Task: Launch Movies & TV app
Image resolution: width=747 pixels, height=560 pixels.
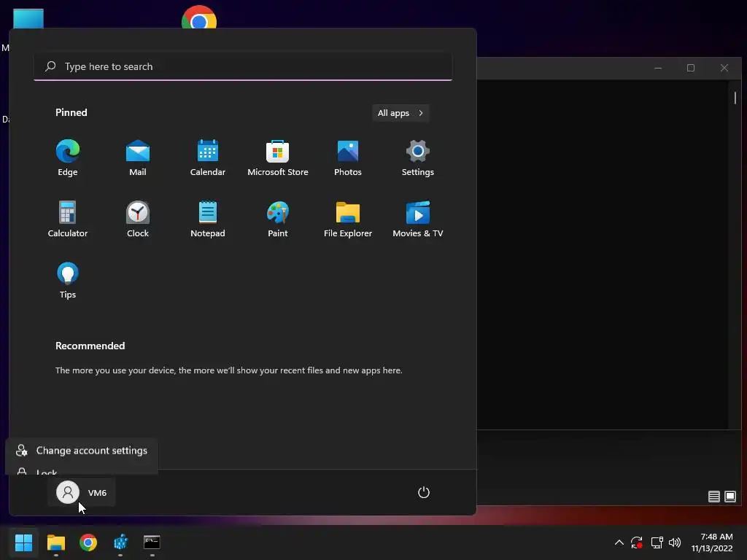Action: pyautogui.click(x=418, y=219)
